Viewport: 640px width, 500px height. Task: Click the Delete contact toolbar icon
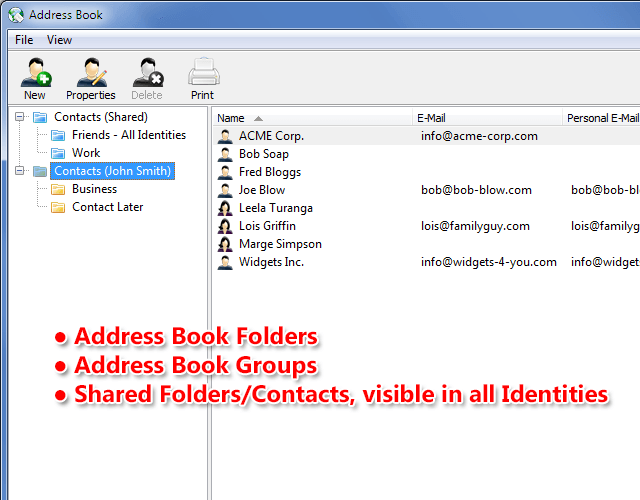coord(148,72)
